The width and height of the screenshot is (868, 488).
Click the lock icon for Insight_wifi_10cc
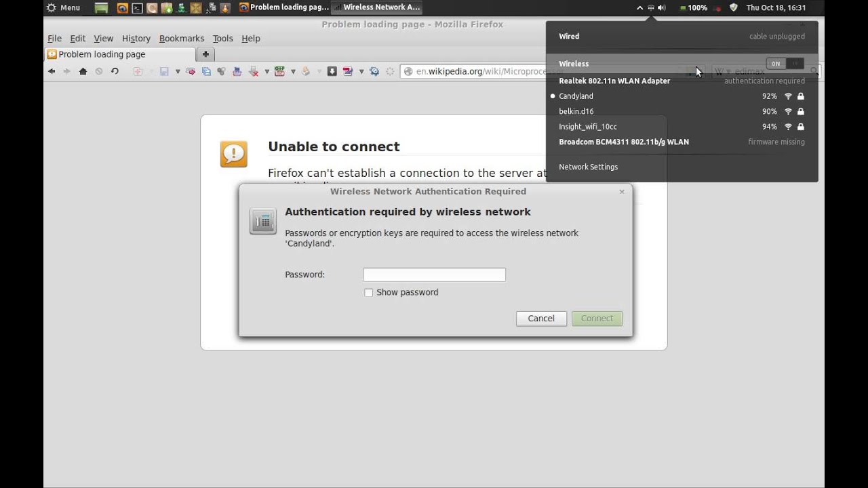pos(801,127)
